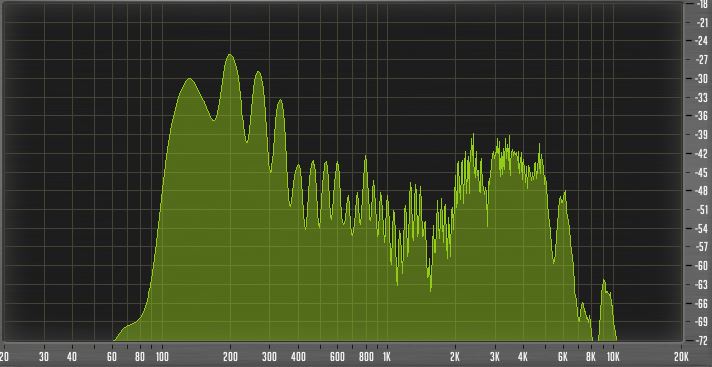712x367 pixels.
Task: Click the 1K frequency axis label
Action: click(x=386, y=356)
